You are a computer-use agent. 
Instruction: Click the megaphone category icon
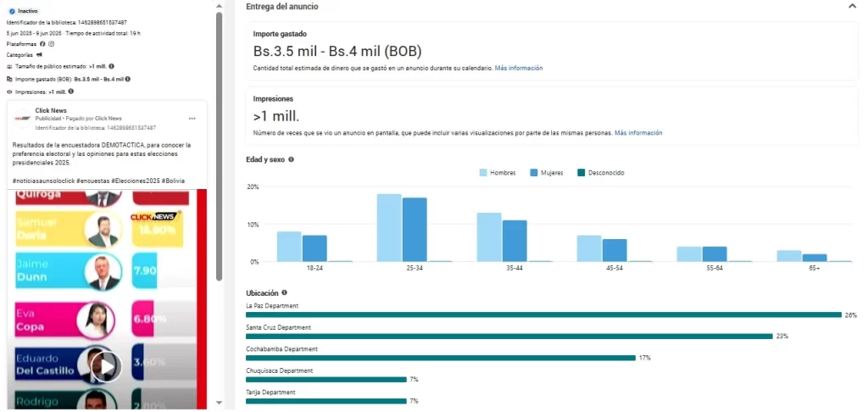coord(39,54)
